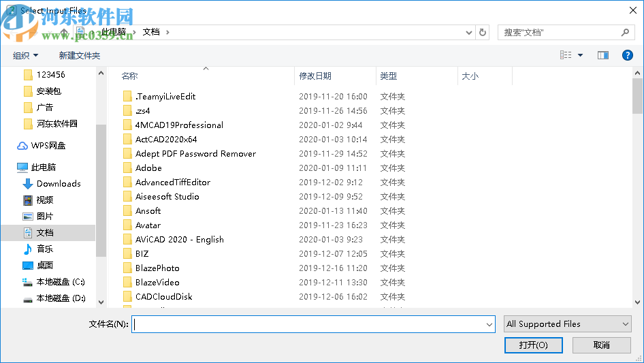Select the 安装包 folder in sidebar

click(42, 91)
